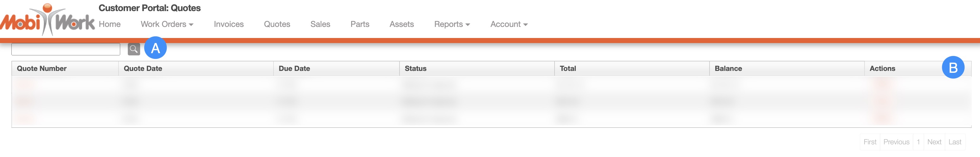Open the Home page

[x=109, y=24]
